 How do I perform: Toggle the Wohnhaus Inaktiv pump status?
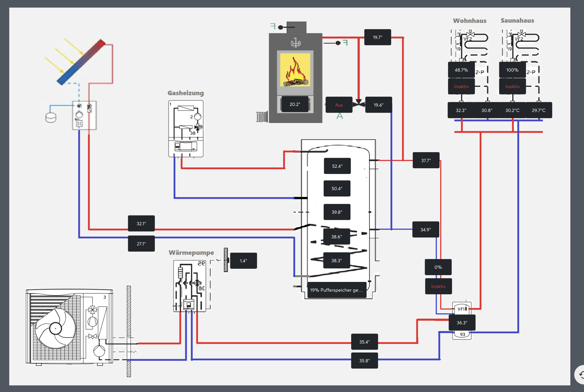pos(461,86)
